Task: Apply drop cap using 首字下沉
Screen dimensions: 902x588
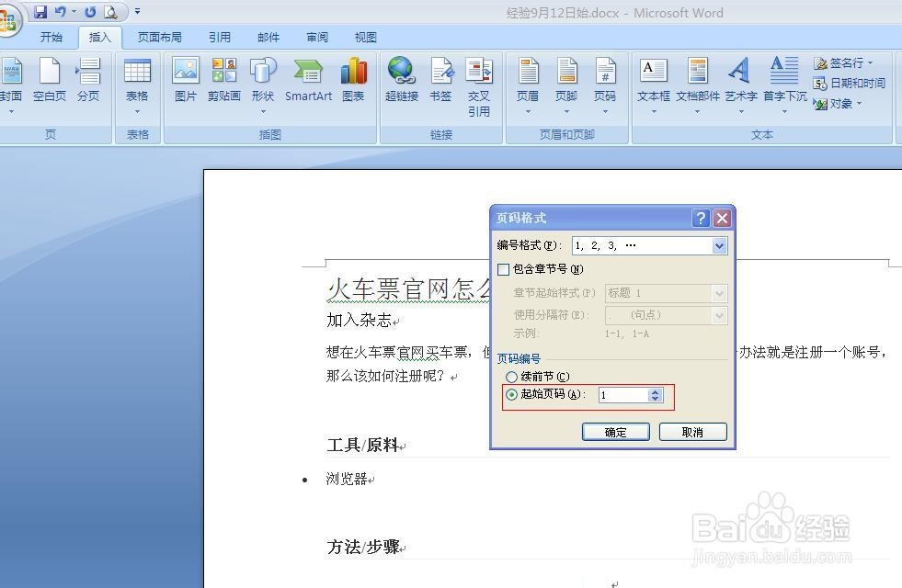Action: pyautogui.click(x=782, y=81)
